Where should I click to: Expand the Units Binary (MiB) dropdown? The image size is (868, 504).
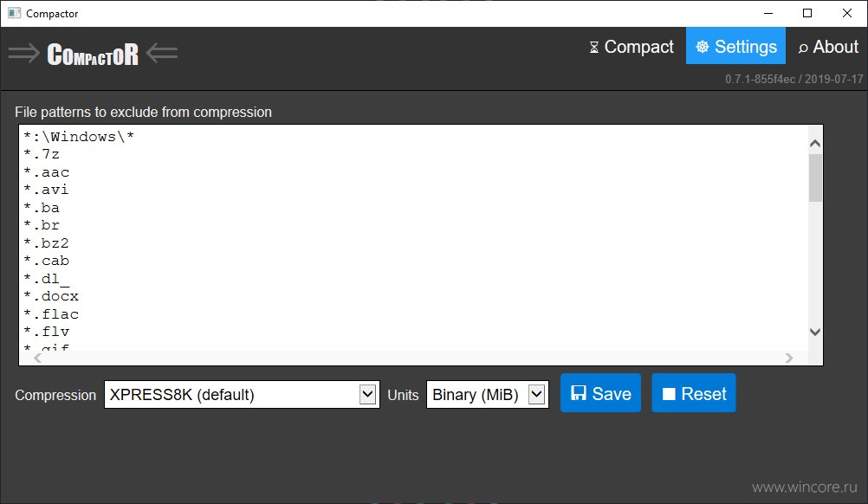click(487, 395)
